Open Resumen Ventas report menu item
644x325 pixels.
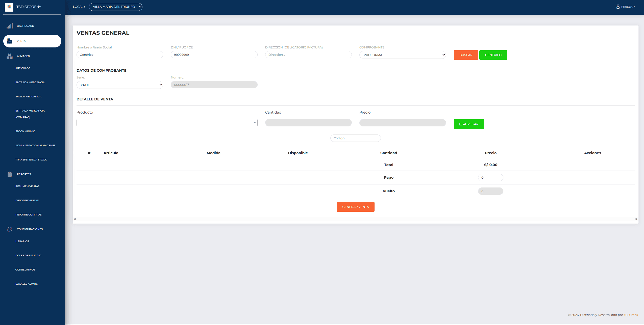click(27, 186)
